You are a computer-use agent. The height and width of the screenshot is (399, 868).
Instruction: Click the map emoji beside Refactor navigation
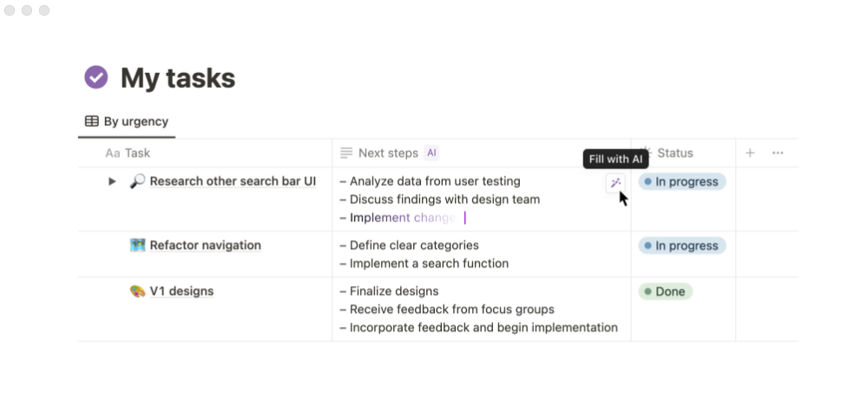click(137, 245)
